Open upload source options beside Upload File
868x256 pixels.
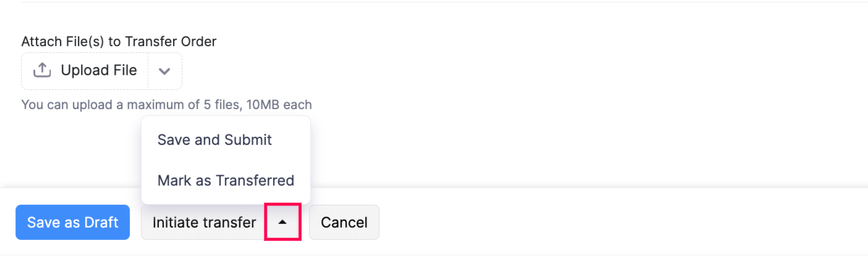[164, 71]
